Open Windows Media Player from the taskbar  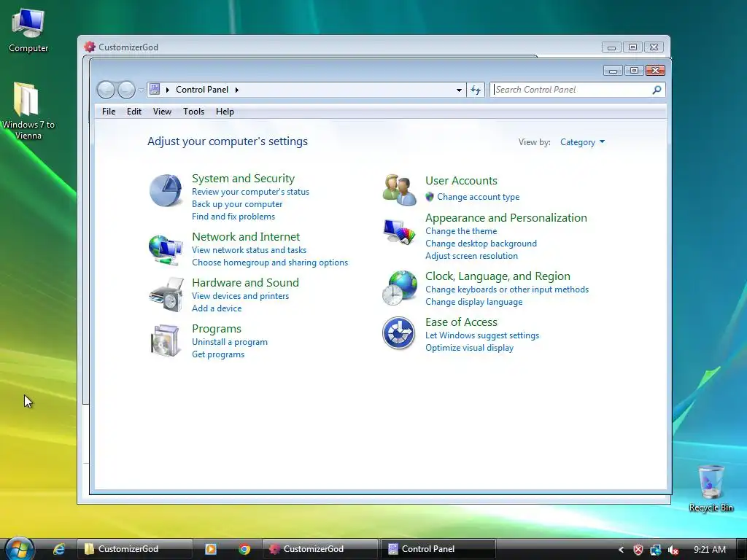coord(211,549)
